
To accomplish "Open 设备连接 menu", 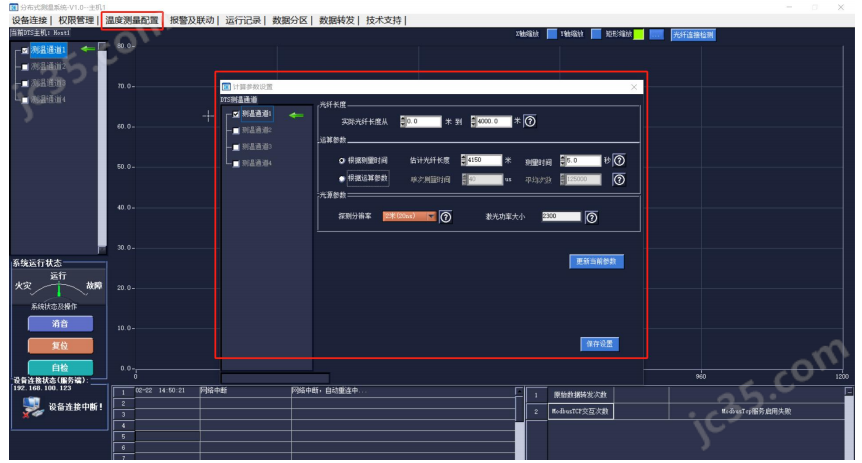I will [x=30, y=20].
